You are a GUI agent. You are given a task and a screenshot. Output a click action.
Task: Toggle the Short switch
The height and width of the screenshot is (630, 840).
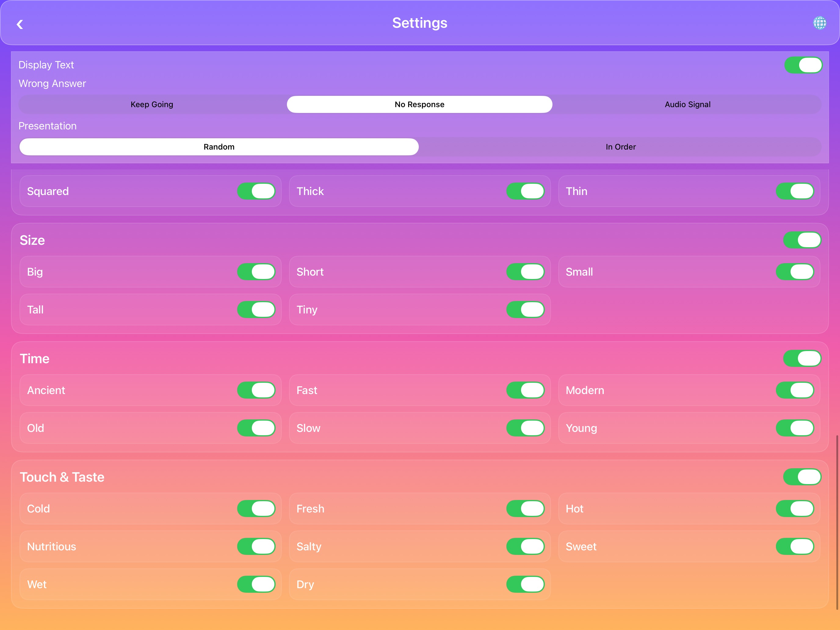point(525,272)
